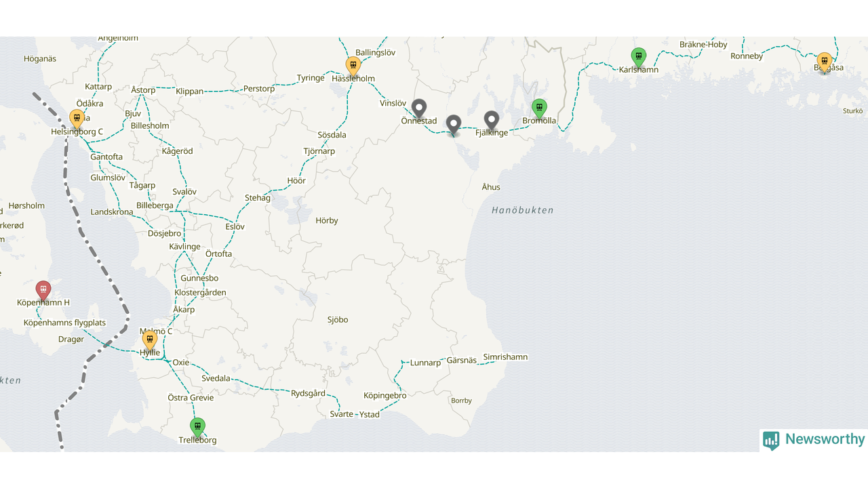Viewport: 868px width, 488px height.
Task: Click the Köpingebro label
Action: tap(385, 396)
